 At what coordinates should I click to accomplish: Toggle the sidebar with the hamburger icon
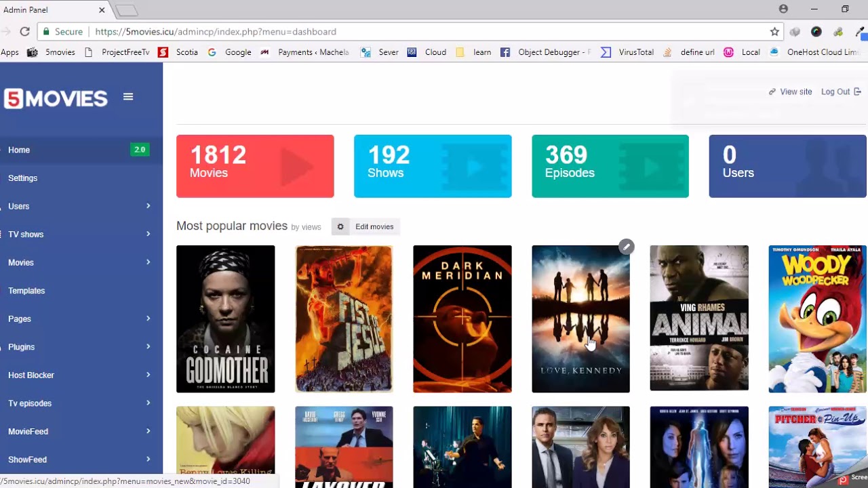(x=128, y=97)
